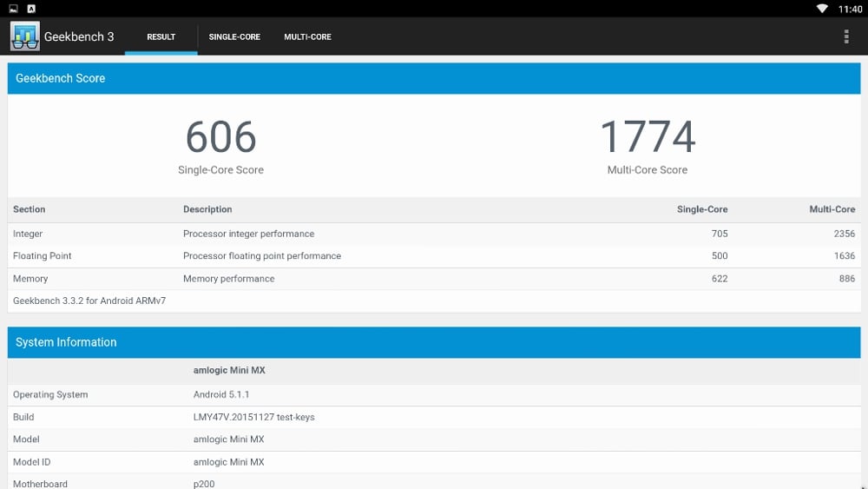Select the Multi-Core column header
The image size is (868, 489).
click(832, 209)
